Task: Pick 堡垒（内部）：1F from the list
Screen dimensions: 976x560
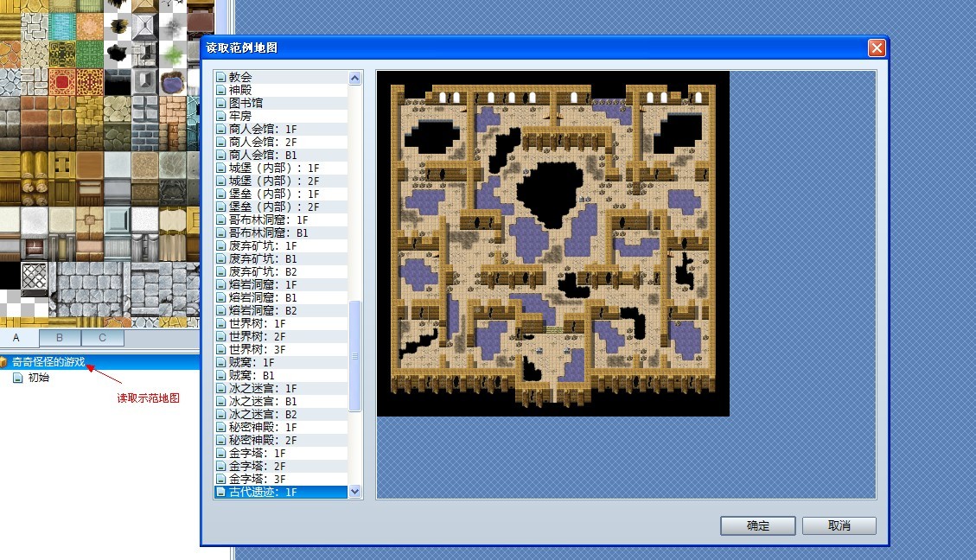Action: [281, 194]
